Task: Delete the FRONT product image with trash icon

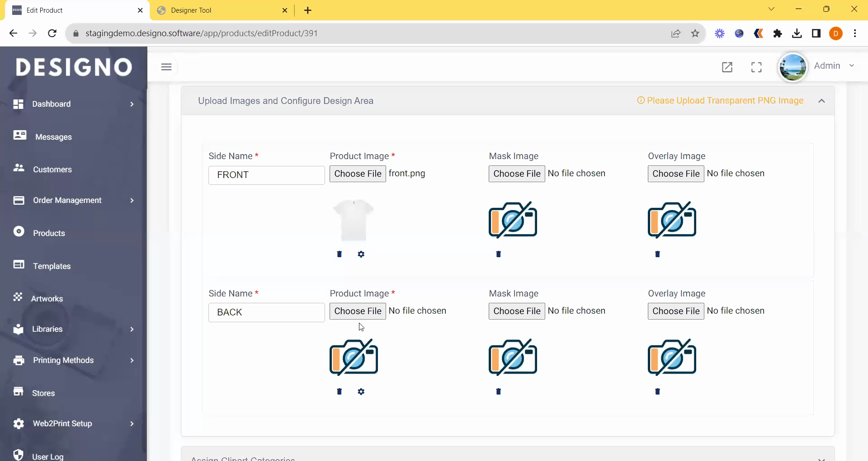Action: point(340,254)
